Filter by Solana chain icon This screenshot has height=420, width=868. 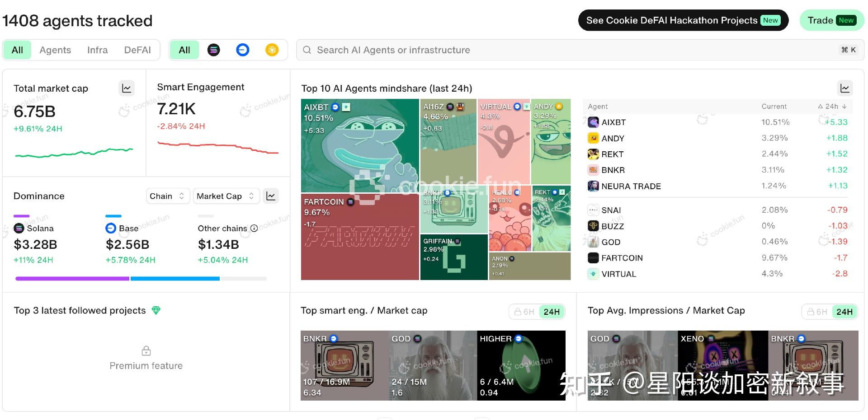214,50
